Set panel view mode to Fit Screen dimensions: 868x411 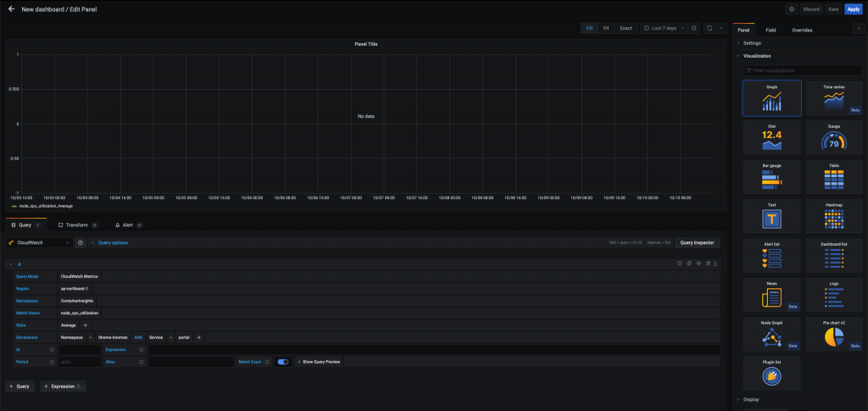[606, 28]
